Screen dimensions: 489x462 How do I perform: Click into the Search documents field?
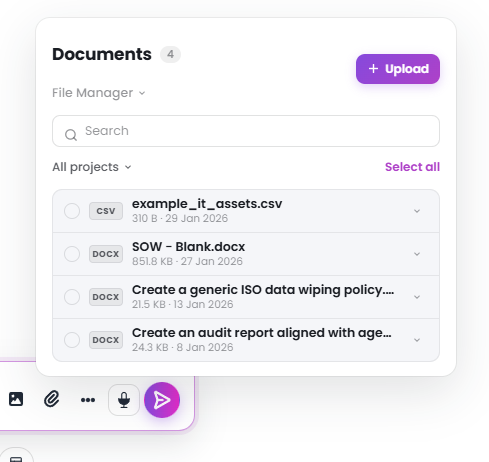tap(246, 131)
